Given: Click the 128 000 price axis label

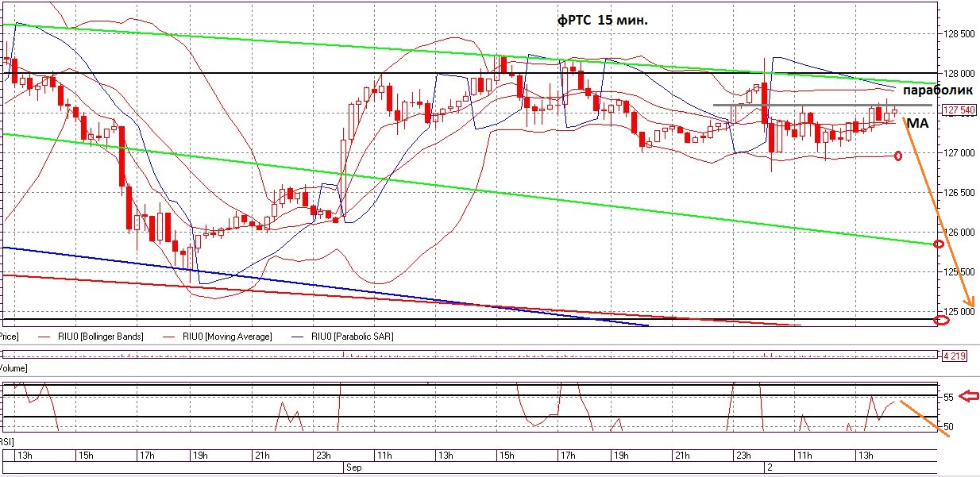Looking at the screenshot, I should click(x=960, y=73).
